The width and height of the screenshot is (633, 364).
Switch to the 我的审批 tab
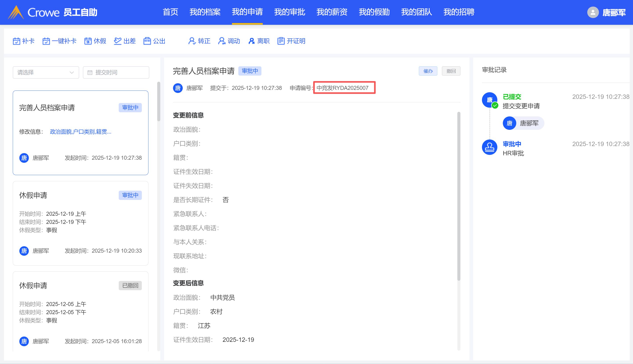[x=290, y=12]
